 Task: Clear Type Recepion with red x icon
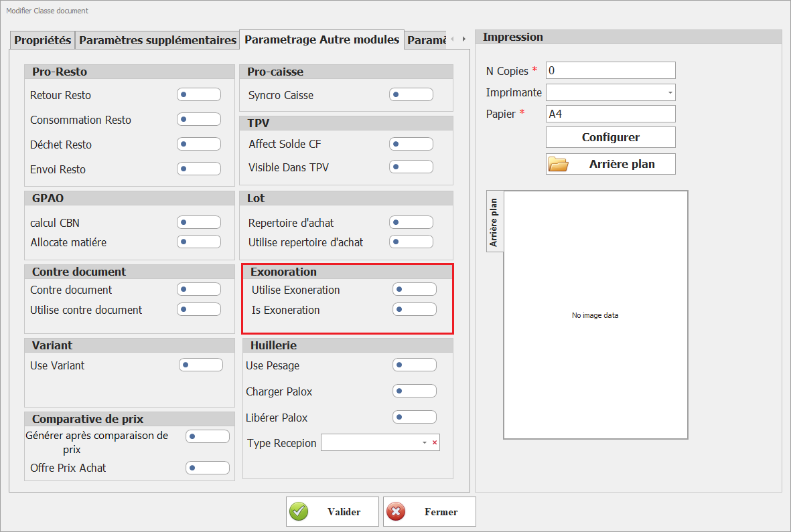coord(434,443)
